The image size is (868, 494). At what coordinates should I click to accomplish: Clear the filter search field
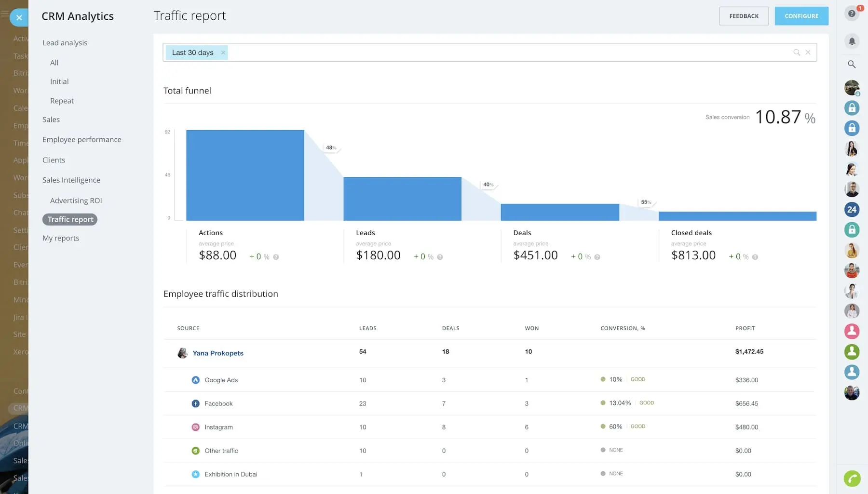(x=808, y=53)
